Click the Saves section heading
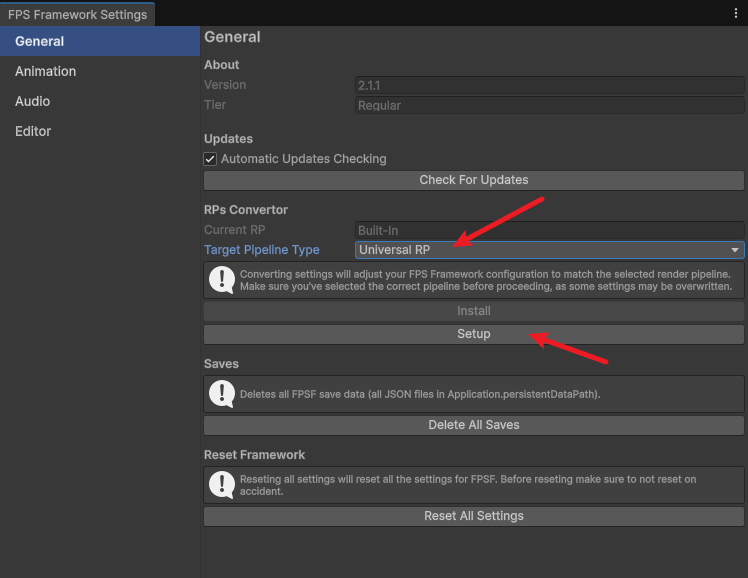 [221, 364]
